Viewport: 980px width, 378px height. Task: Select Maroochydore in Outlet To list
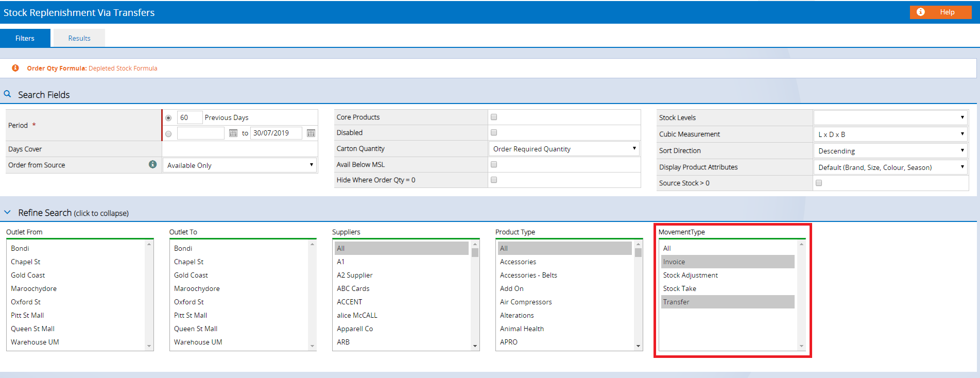click(x=239, y=288)
